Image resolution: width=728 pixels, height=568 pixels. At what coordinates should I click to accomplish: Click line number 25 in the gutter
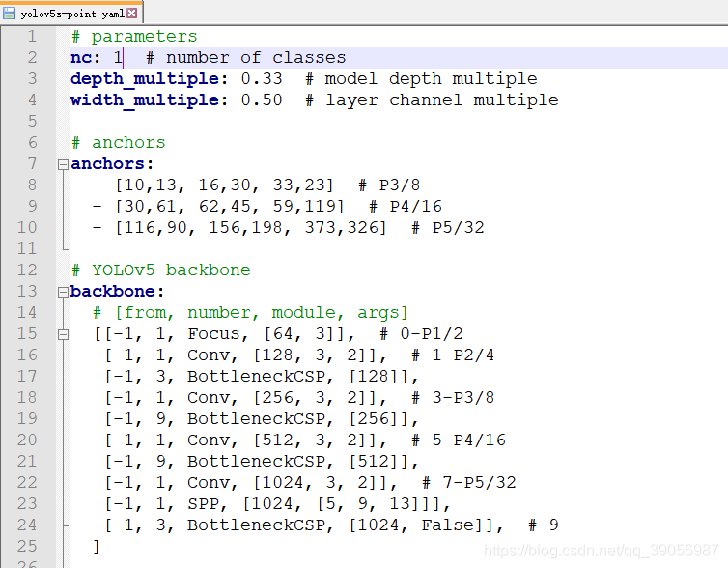[x=27, y=546]
